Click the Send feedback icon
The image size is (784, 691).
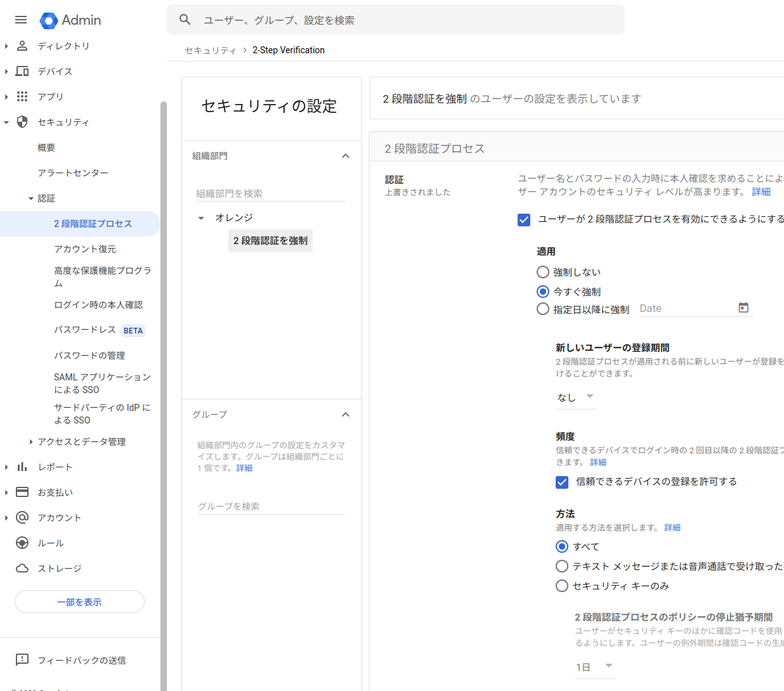tap(22, 660)
